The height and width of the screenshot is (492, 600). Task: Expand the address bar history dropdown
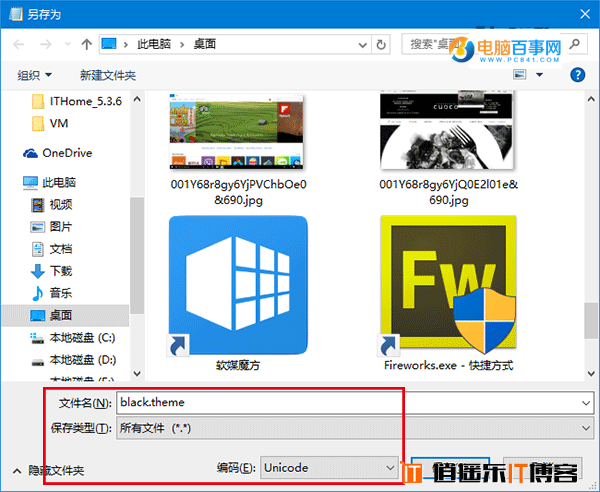(362, 45)
